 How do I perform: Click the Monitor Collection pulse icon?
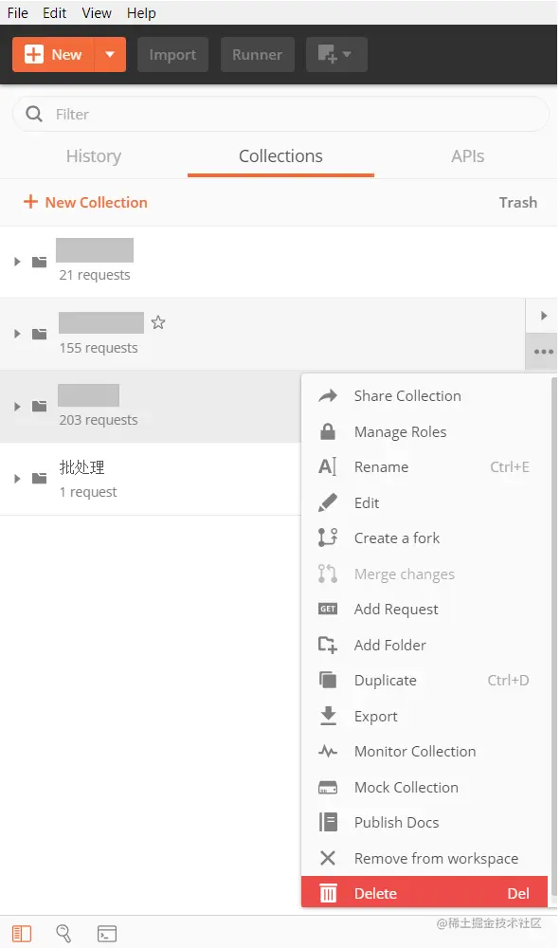328,752
